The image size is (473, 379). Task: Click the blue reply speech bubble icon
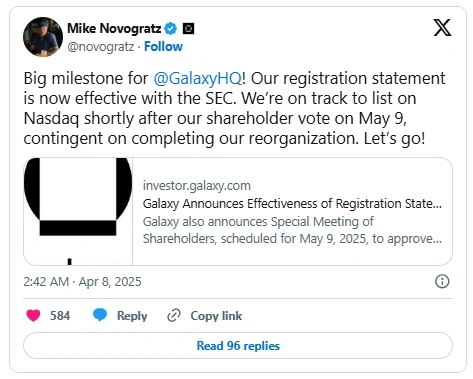(100, 315)
